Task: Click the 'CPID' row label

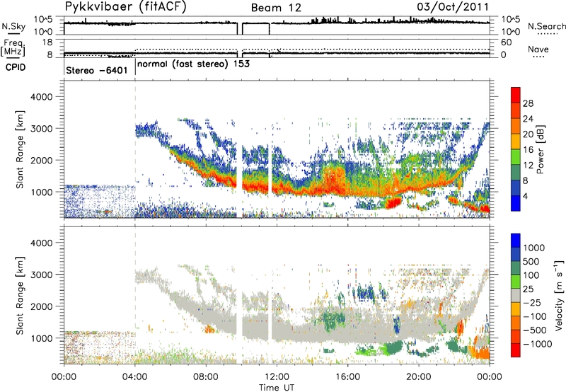Action: pos(15,67)
